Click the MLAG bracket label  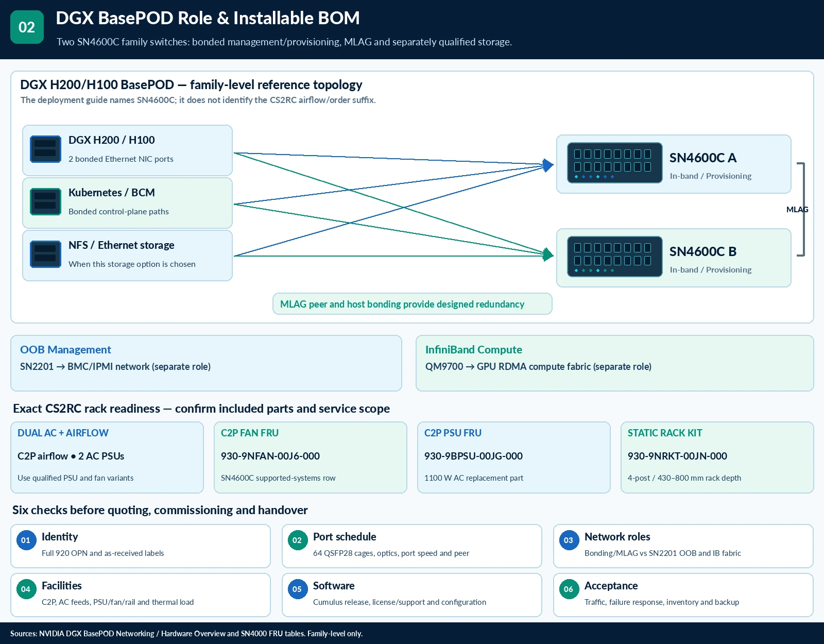[x=797, y=209]
